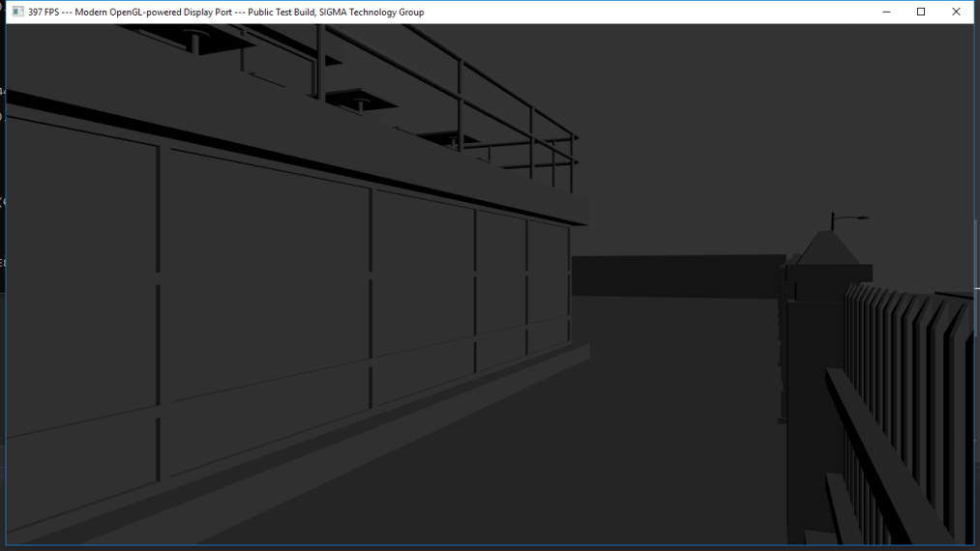Close the Display Port window

(956, 12)
